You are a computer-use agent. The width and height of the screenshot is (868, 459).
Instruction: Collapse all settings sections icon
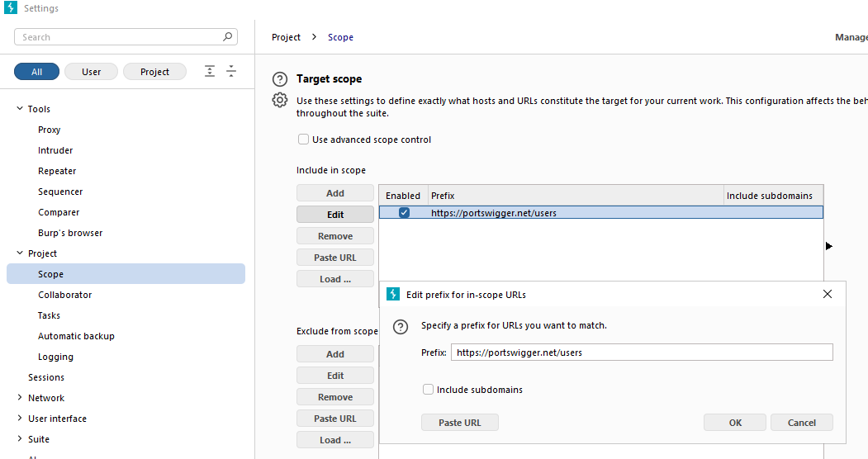point(231,71)
